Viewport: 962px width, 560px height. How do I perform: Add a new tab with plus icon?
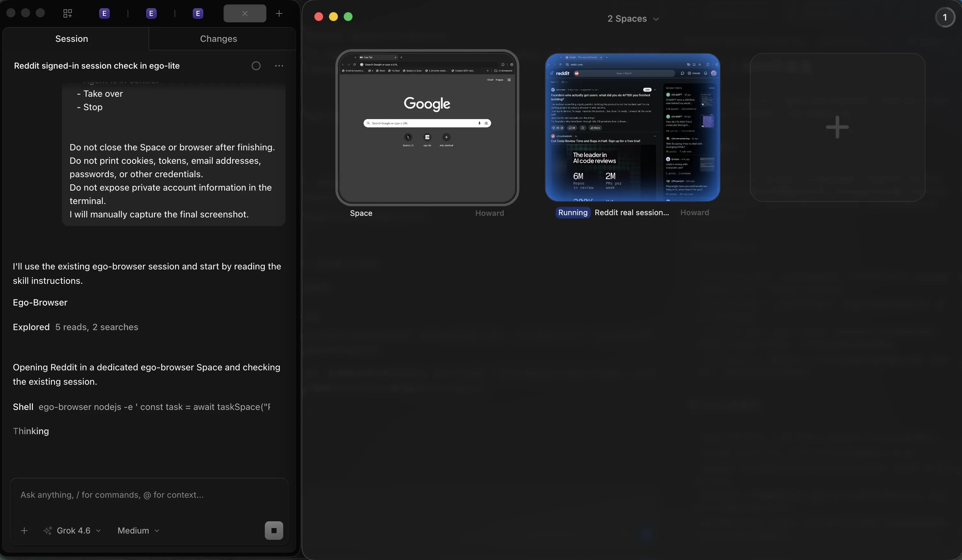point(279,13)
